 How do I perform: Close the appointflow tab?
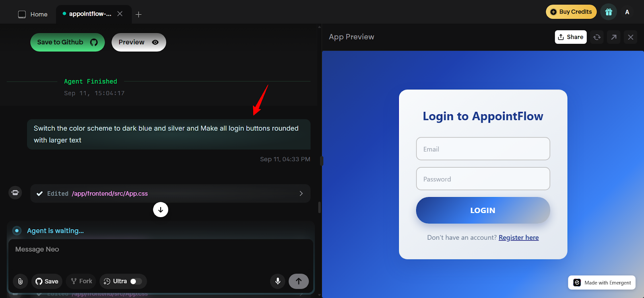click(120, 14)
